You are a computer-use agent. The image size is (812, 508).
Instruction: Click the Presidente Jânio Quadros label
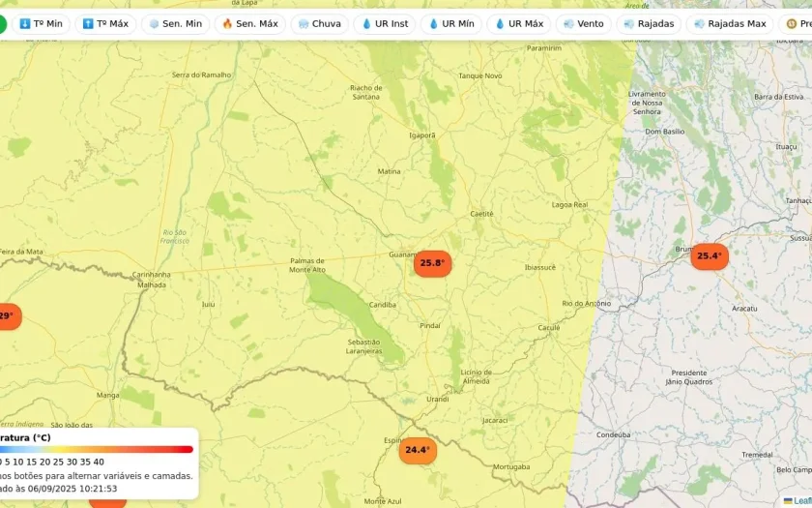coord(688,377)
